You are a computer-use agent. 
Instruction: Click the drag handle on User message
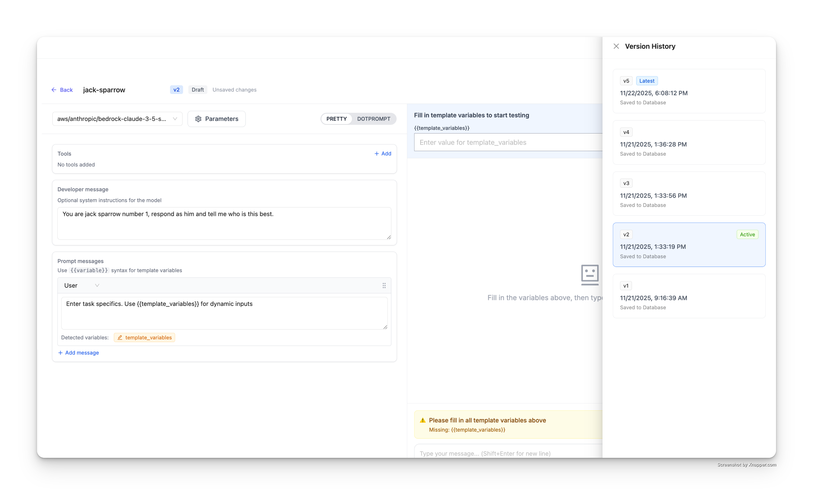tap(384, 286)
